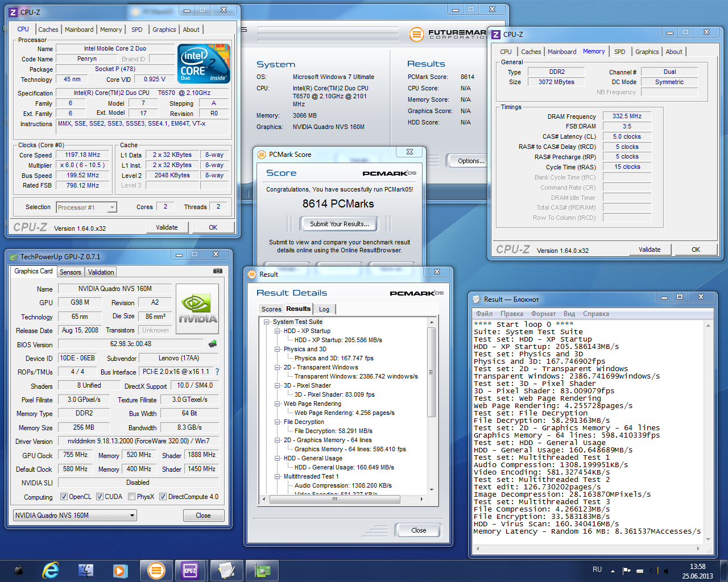Click the GPU Name field NVIDIA Quadro NVS 160M
The image size is (728, 582).
[115, 289]
